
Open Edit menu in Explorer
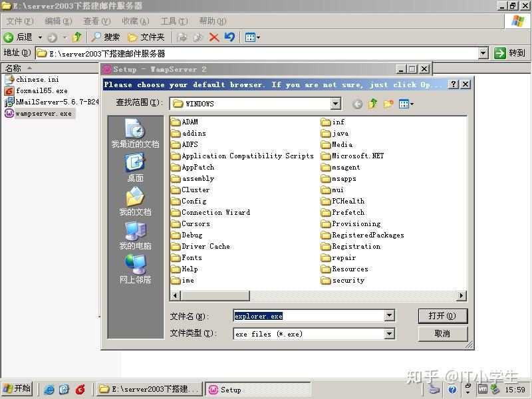coord(59,21)
